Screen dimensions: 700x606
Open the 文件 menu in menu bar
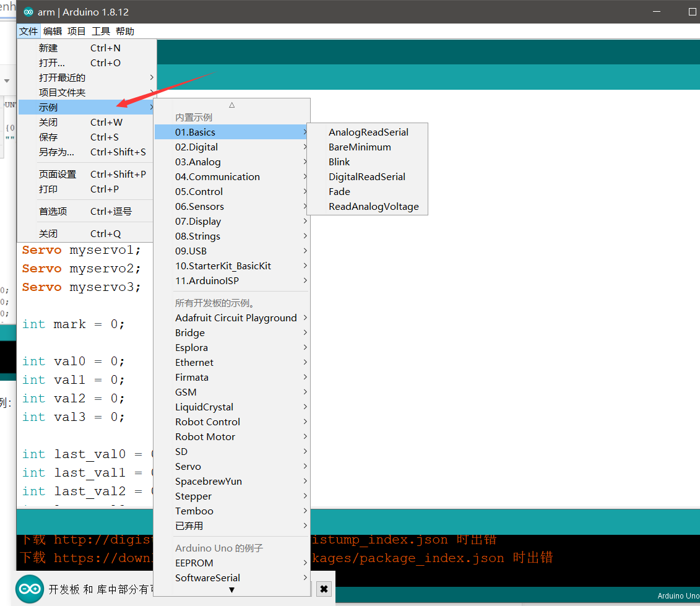[x=28, y=32]
